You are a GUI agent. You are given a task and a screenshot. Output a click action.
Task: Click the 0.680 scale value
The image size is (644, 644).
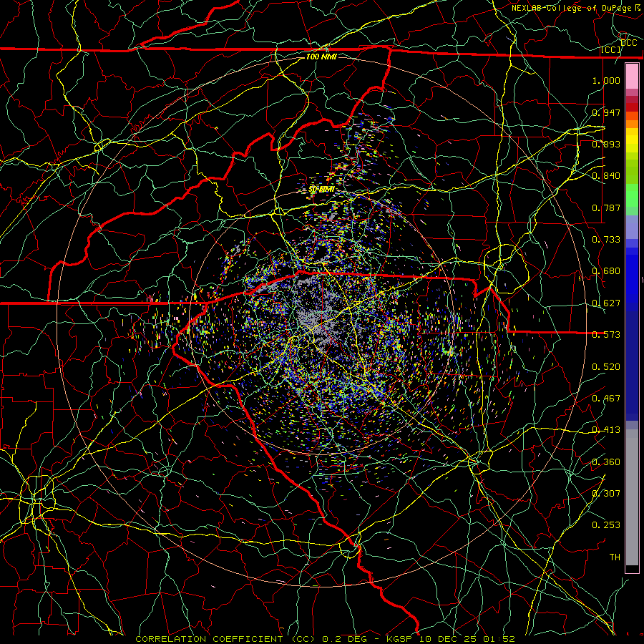click(606, 271)
